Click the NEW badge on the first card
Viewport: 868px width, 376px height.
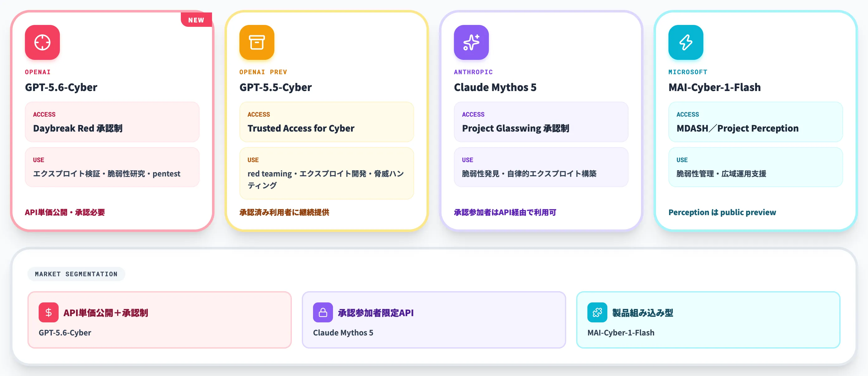pyautogui.click(x=196, y=20)
